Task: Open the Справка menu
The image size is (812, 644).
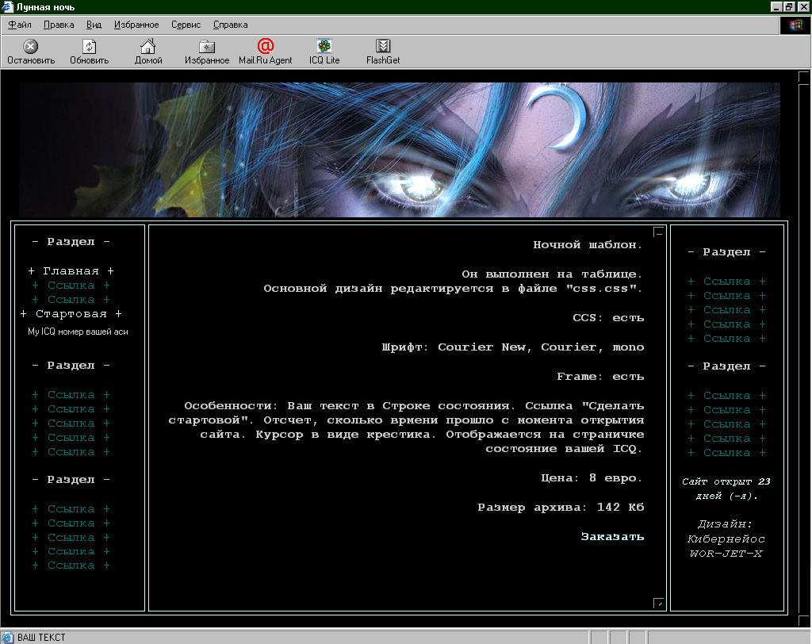Action: (x=231, y=25)
